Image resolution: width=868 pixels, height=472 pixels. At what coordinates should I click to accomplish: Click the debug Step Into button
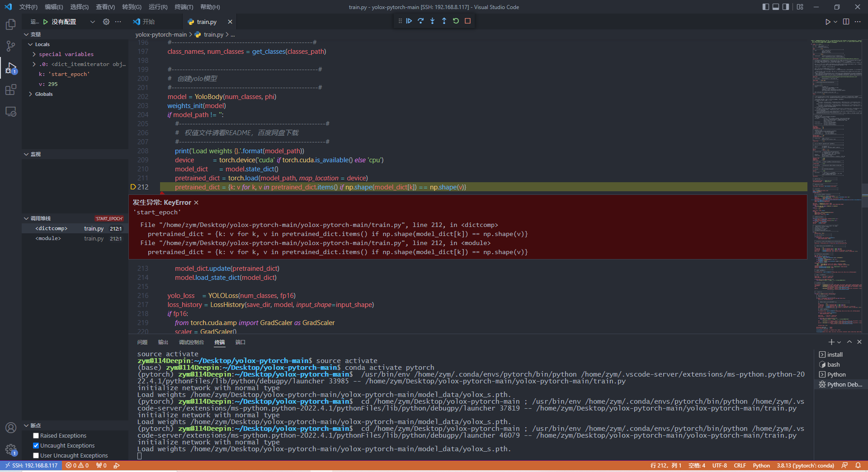click(x=433, y=21)
